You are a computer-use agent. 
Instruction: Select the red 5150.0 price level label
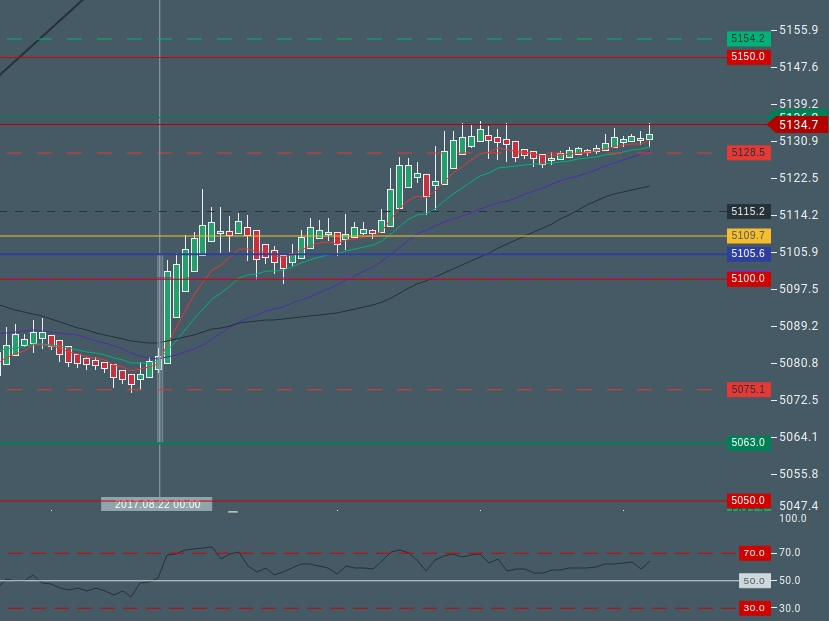(x=749, y=57)
